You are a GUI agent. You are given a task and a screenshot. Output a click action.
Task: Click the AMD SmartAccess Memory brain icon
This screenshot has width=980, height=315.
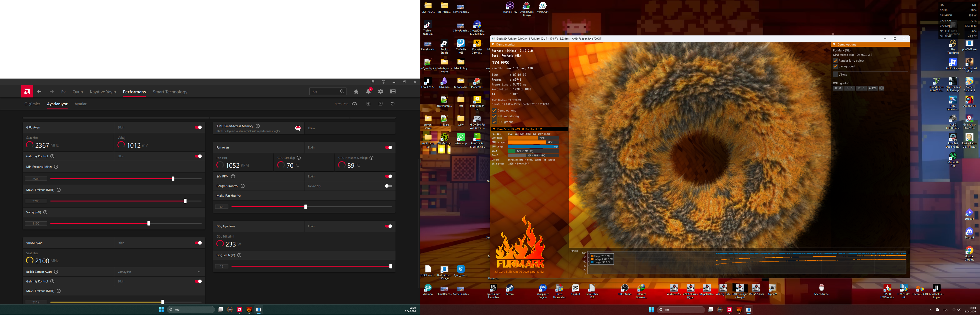pos(298,128)
